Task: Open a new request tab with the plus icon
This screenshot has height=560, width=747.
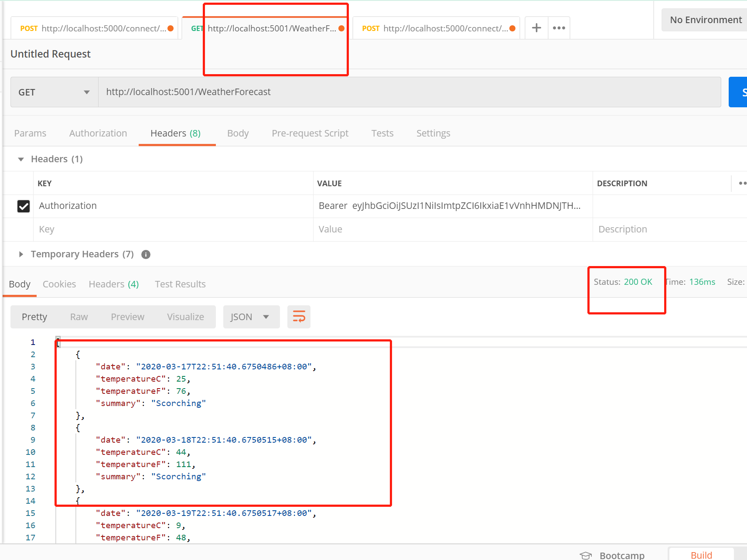Action: [536, 27]
